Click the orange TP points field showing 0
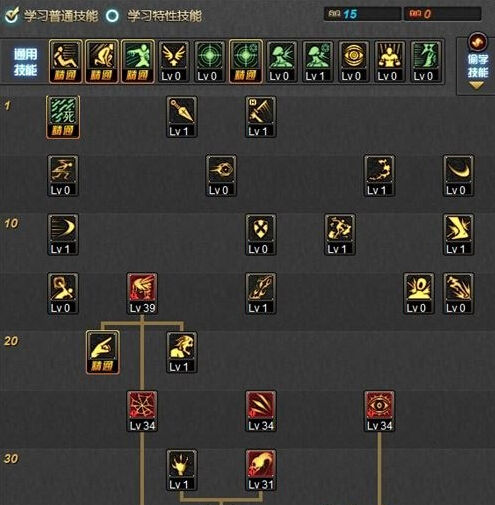 click(443, 14)
